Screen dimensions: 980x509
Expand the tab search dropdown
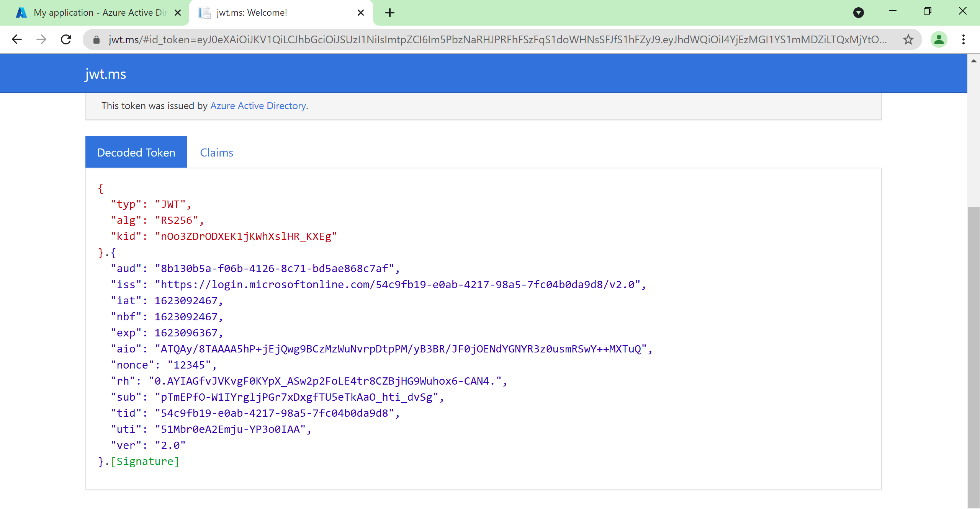coord(858,13)
